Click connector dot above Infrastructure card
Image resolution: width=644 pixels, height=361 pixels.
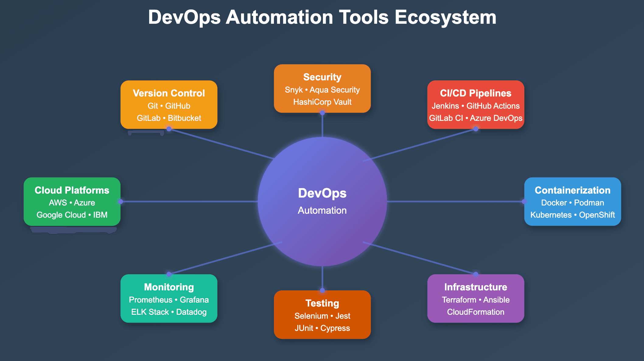click(x=476, y=274)
